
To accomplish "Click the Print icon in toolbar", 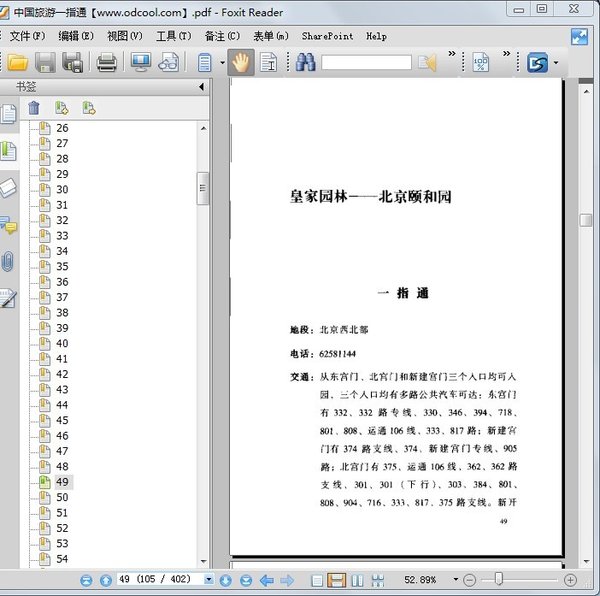I will (106, 62).
